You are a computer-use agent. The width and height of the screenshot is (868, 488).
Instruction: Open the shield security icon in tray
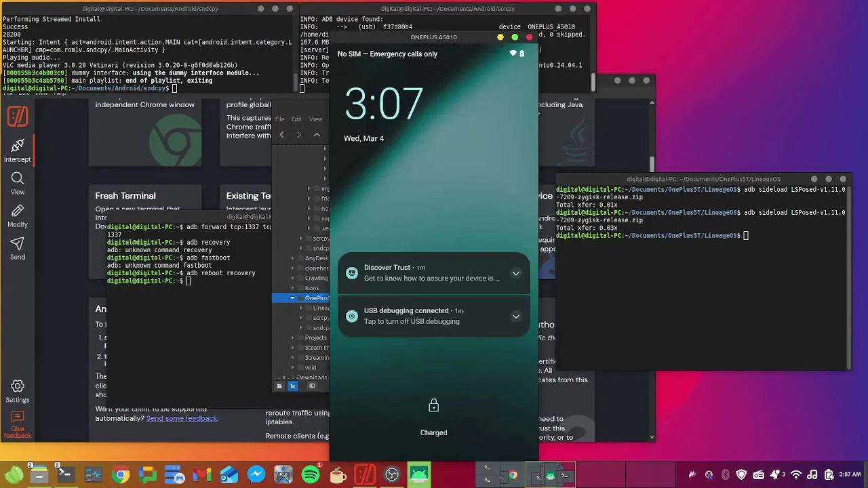coord(741,474)
